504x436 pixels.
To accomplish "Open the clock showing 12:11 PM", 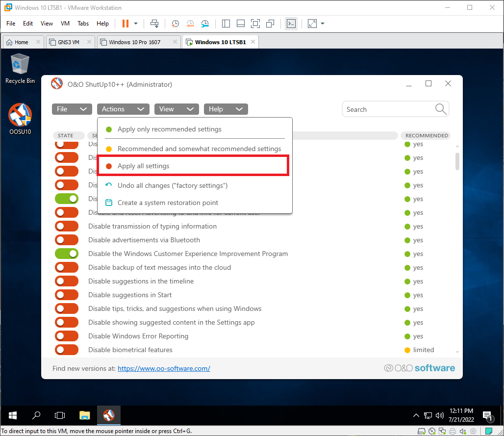I will pos(461,415).
